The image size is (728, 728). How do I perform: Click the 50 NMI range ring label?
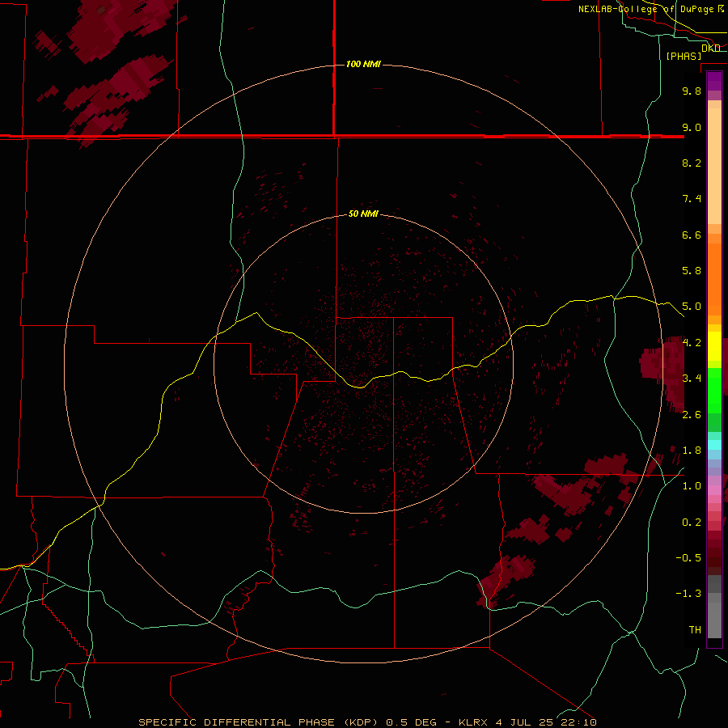pos(363,214)
